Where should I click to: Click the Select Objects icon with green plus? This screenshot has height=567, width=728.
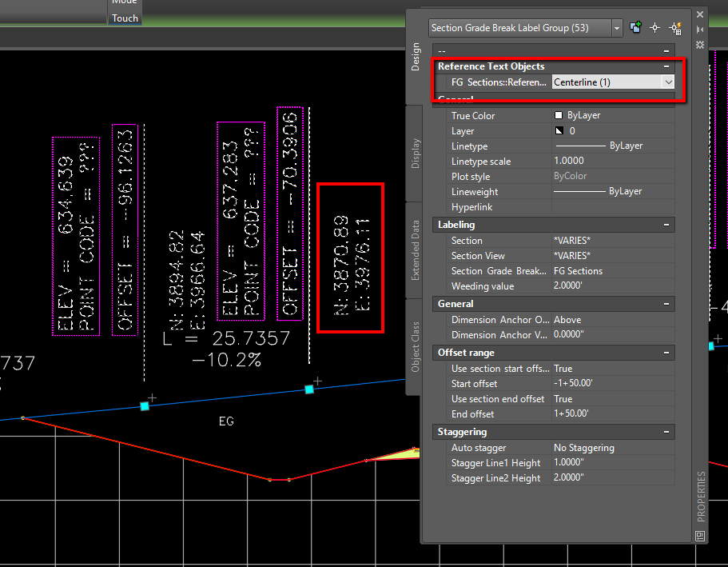[635, 27]
